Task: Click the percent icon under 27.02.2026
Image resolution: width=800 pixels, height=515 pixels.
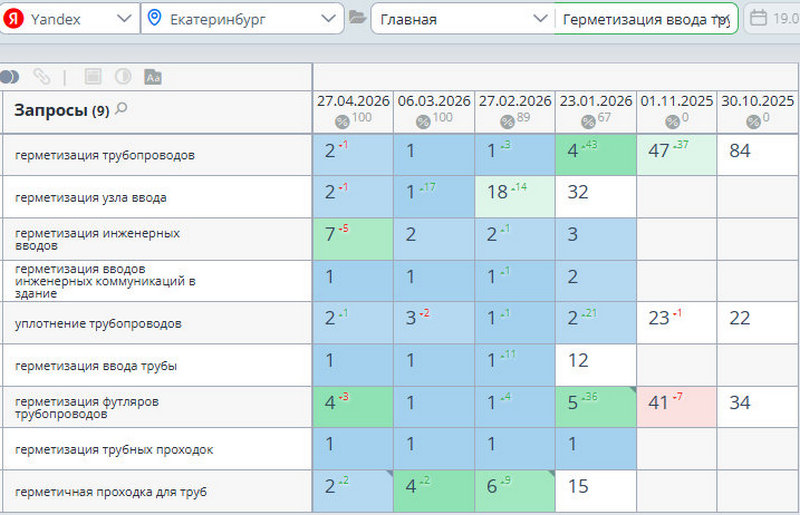Action: [x=507, y=121]
